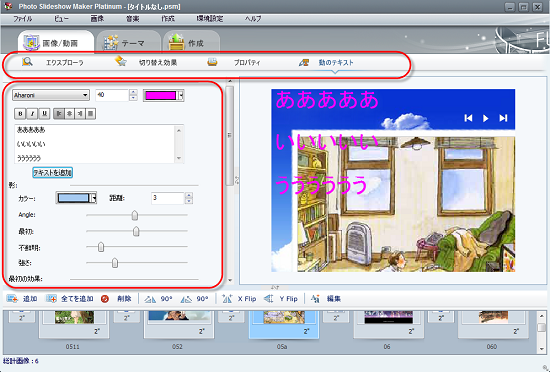Open the magenta text color dropdown arrow
This screenshot has height=372, width=550.
pyautogui.click(x=181, y=95)
